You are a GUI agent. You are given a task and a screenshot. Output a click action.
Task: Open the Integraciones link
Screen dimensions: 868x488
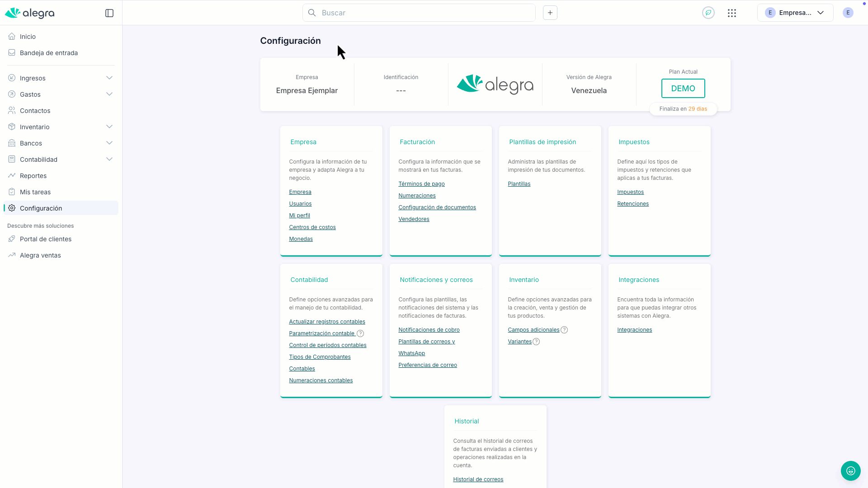635,330
